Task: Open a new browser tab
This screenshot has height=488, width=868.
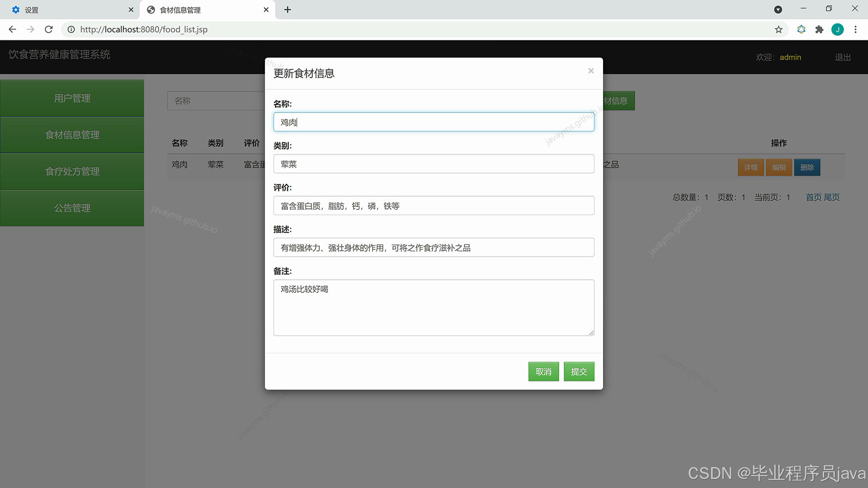Action: [x=288, y=9]
